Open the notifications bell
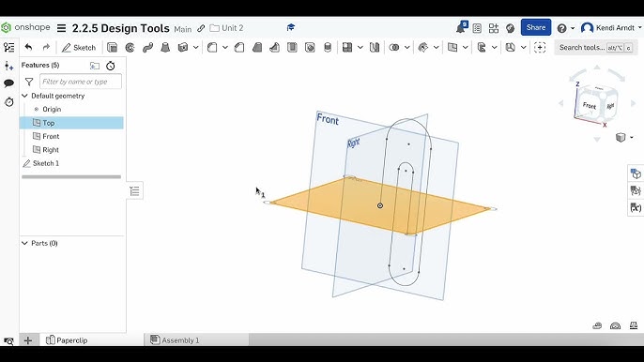This screenshot has height=362, width=644. click(462, 27)
